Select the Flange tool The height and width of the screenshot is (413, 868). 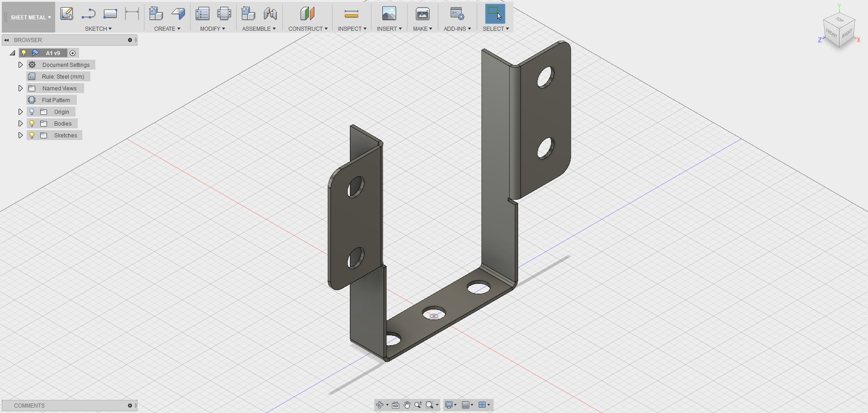coord(178,14)
